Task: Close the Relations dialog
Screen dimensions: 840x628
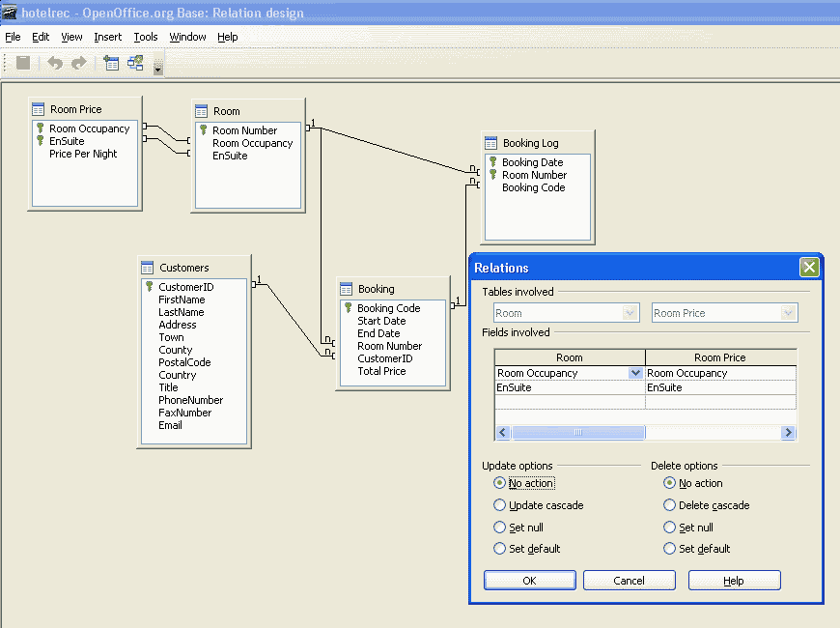Action: tap(809, 268)
